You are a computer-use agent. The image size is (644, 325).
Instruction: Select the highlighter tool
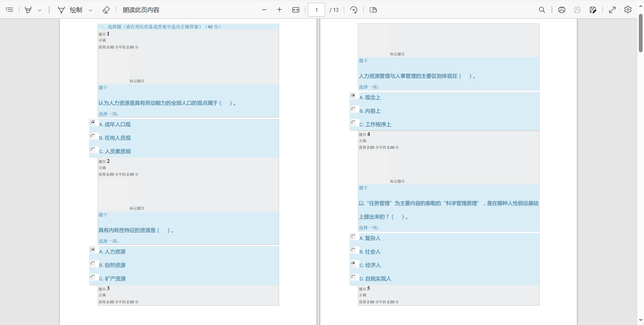point(28,10)
